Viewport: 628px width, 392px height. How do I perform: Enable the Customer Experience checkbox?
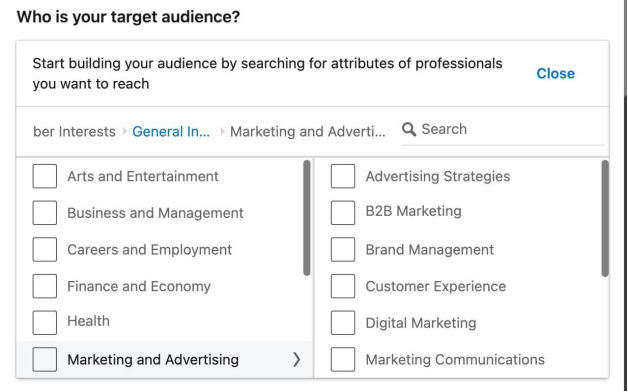pyautogui.click(x=343, y=286)
